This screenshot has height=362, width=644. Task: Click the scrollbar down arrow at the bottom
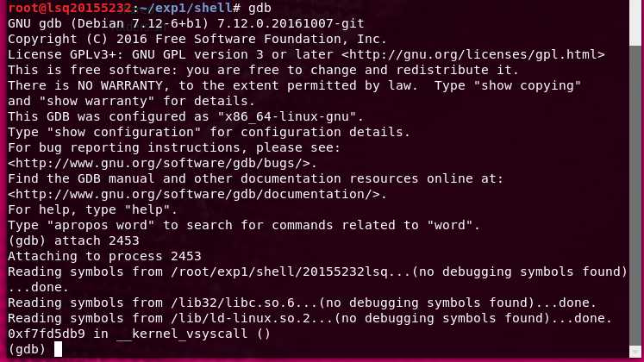(635, 353)
